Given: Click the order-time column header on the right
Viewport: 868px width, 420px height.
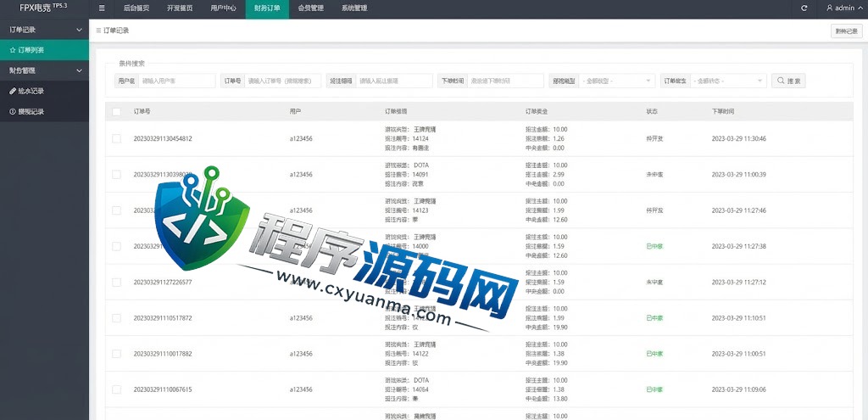Looking at the screenshot, I should (x=723, y=111).
